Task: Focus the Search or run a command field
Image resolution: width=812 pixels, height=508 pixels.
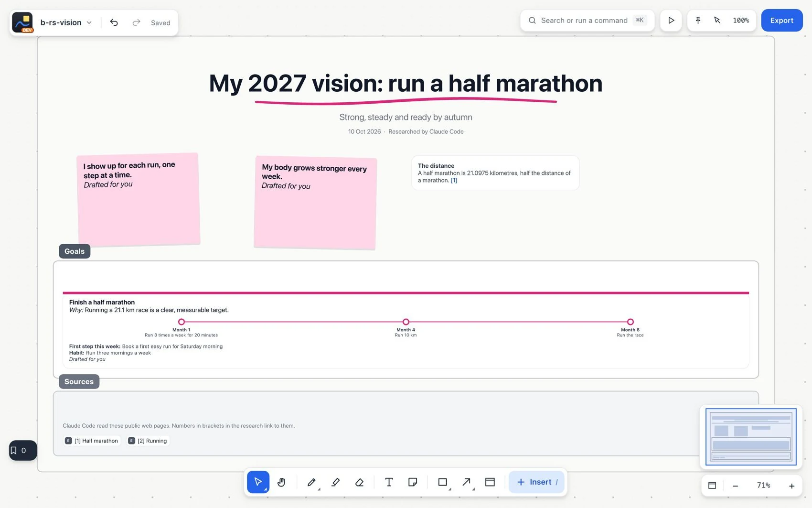Action: point(587,21)
